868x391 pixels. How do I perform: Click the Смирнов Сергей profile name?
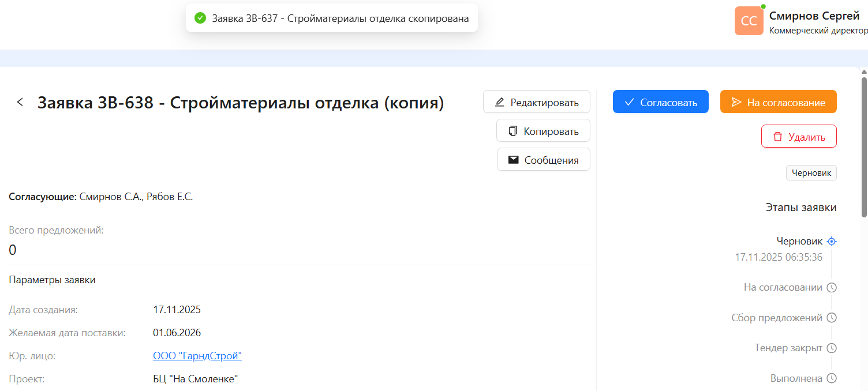click(x=814, y=16)
